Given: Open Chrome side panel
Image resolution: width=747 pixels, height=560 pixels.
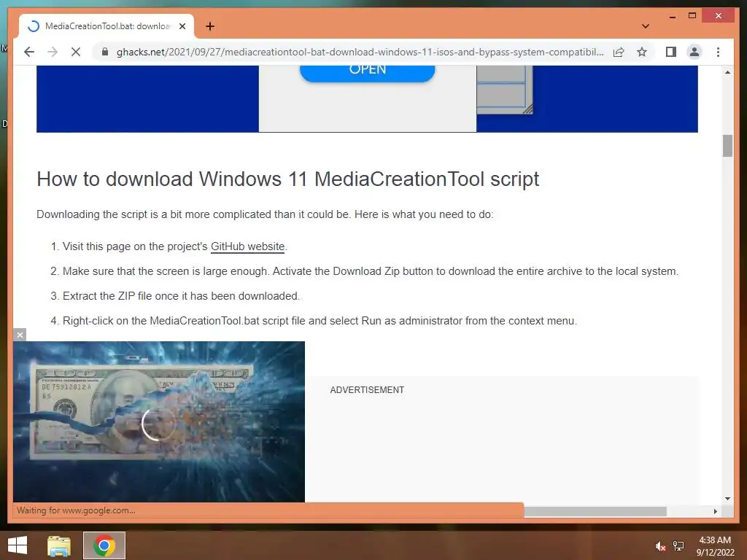Looking at the screenshot, I should pos(671,52).
